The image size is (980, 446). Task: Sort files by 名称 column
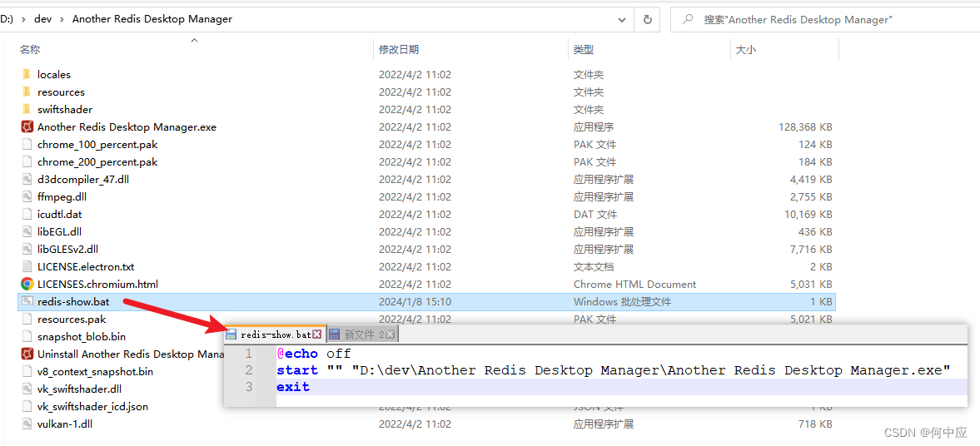[30, 49]
